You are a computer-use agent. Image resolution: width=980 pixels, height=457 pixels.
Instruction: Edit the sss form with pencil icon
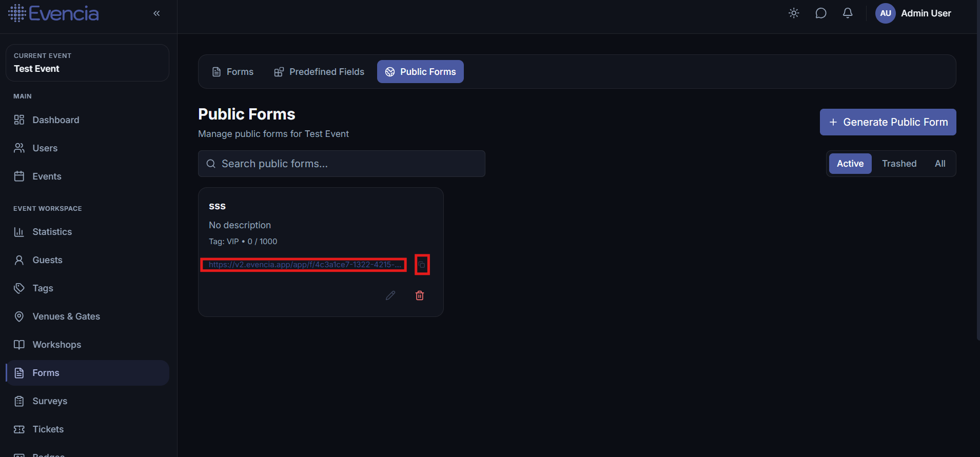(x=390, y=295)
